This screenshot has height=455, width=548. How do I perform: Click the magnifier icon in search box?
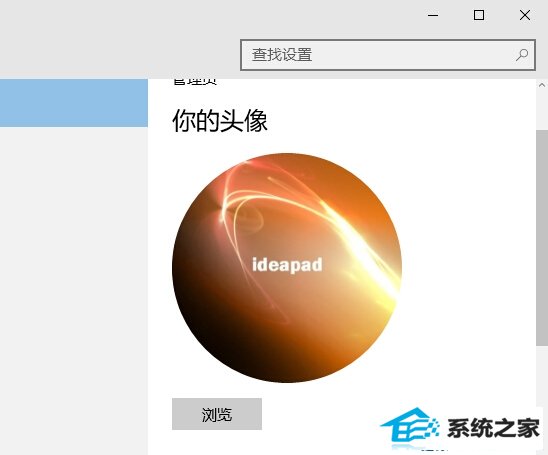pyautogui.click(x=522, y=55)
